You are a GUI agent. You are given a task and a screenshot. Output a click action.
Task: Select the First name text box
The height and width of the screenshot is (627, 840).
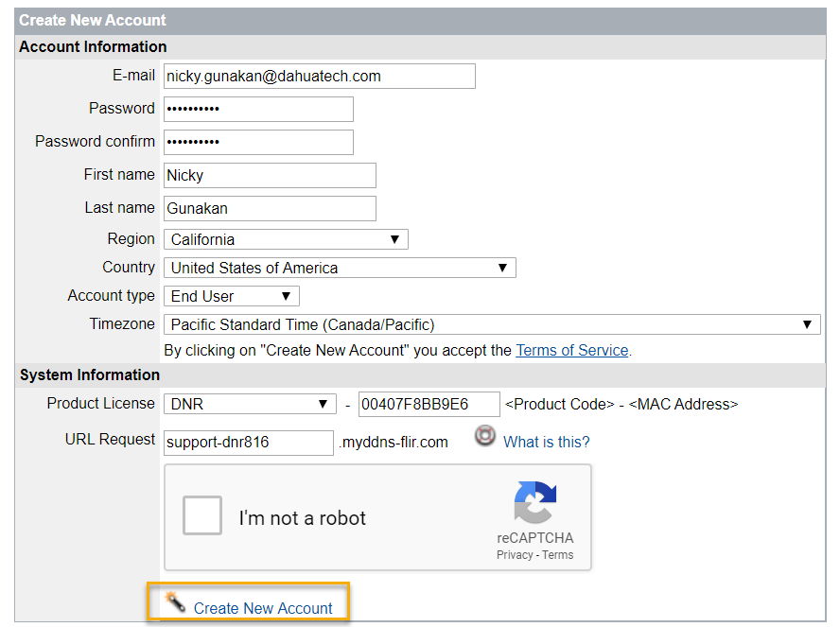[x=270, y=175]
